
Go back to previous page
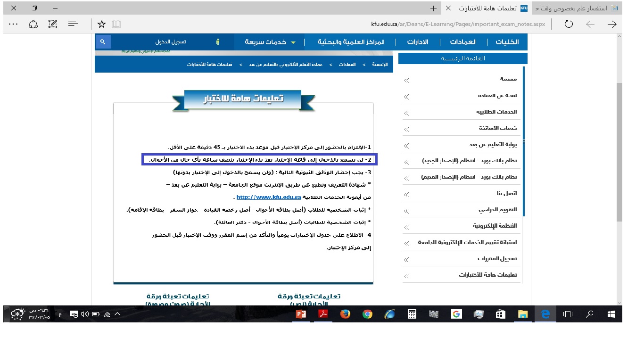590,24
